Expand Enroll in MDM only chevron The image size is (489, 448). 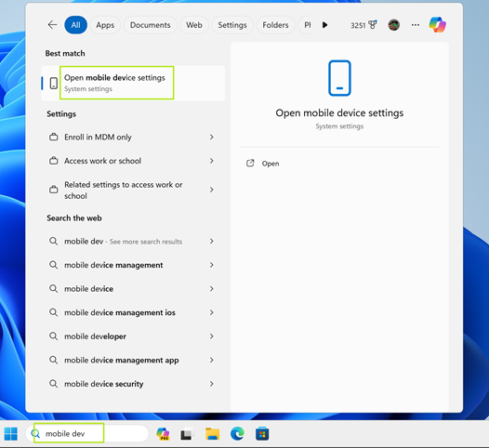[x=211, y=137]
